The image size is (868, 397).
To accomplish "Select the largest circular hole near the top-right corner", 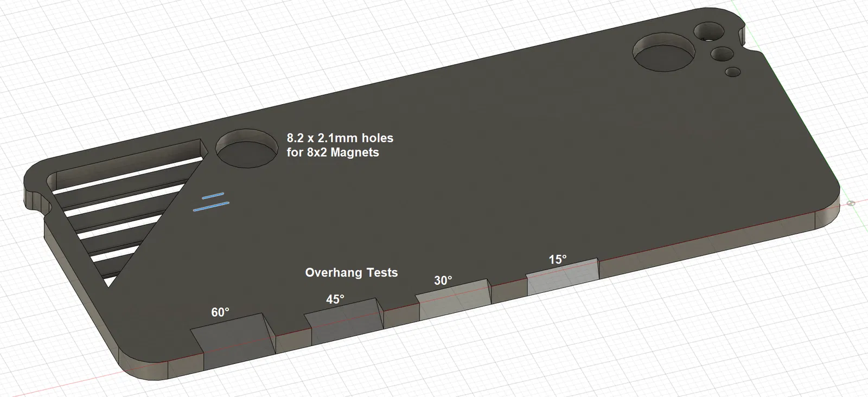I will 664,52.
